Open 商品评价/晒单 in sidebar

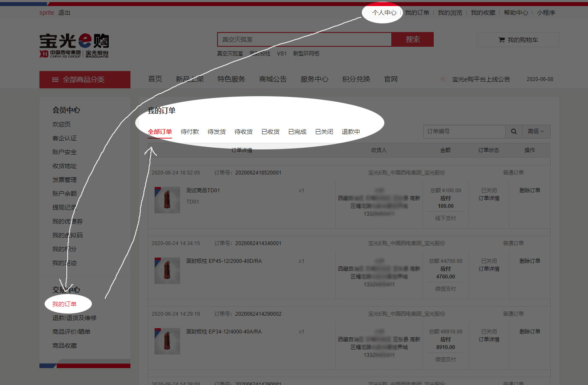71,332
